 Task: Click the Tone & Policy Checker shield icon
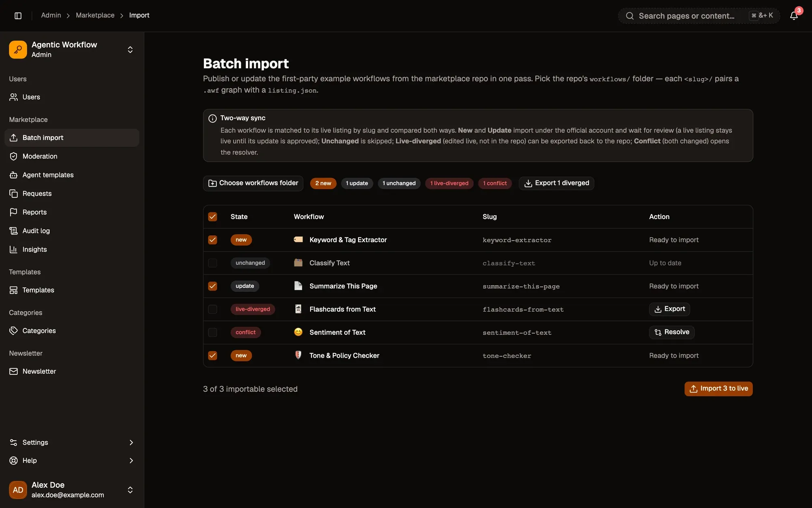click(298, 355)
